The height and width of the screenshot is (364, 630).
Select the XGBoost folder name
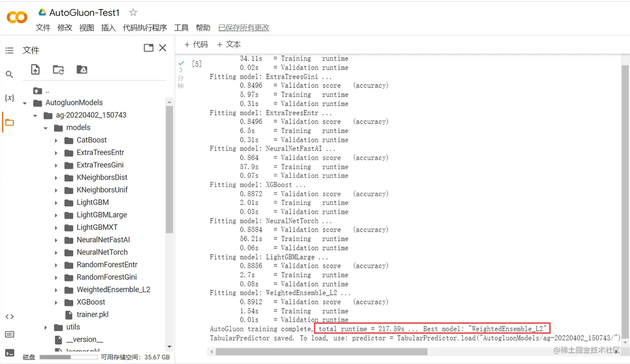pos(91,302)
